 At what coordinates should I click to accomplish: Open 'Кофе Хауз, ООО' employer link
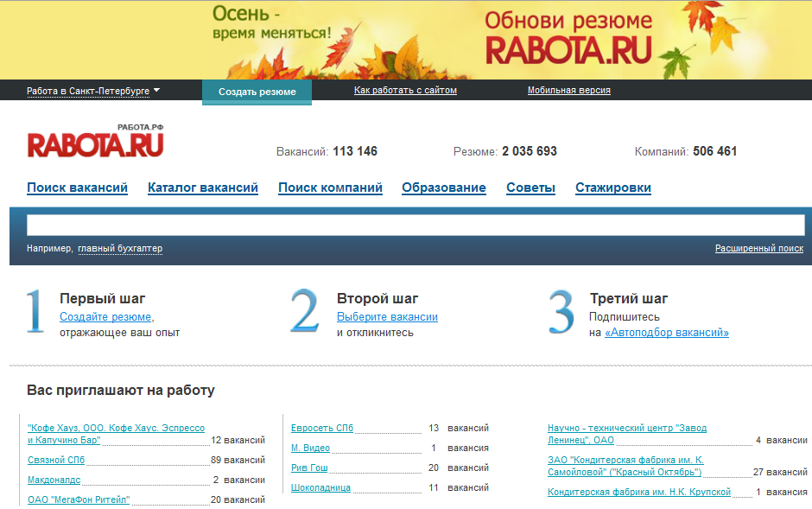(116, 434)
